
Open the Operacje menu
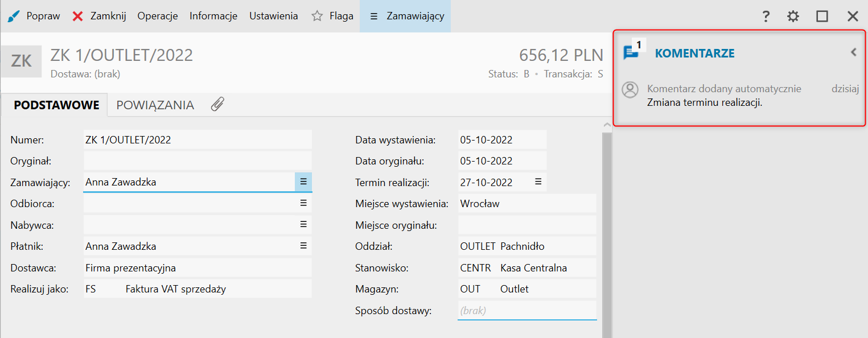tap(158, 16)
